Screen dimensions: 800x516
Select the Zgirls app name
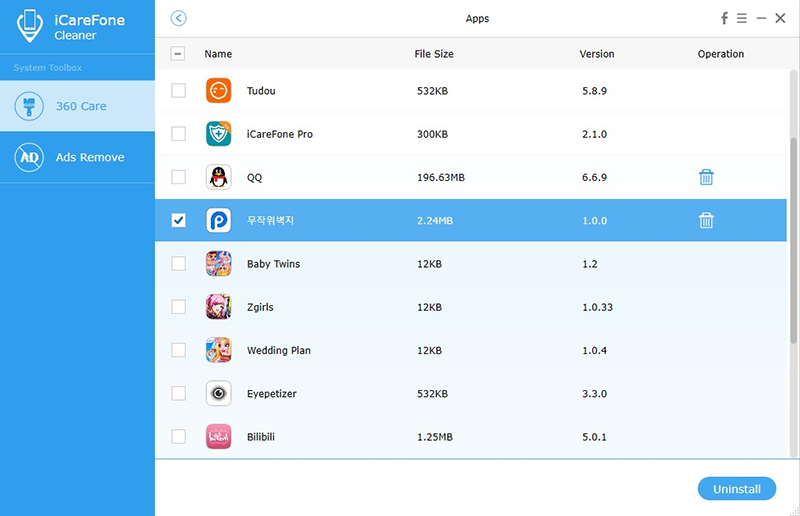[260, 307]
